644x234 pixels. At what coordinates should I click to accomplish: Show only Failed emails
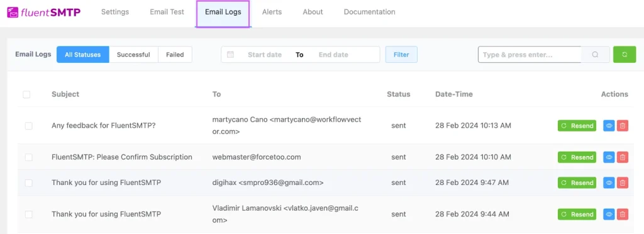pos(175,55)
